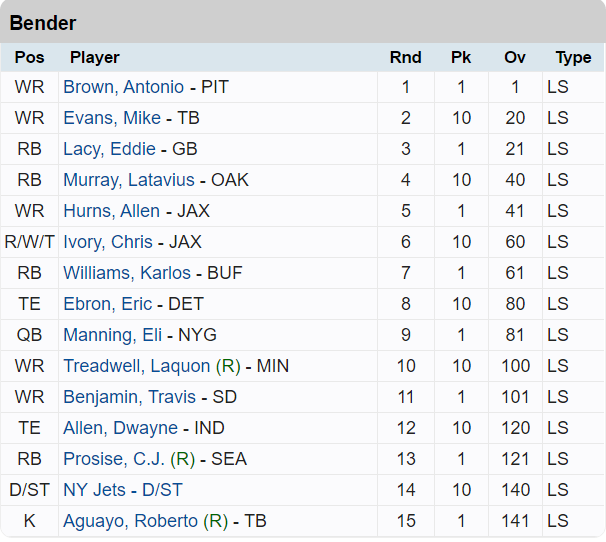Select the Eric Ebron link

click(108, 304)
